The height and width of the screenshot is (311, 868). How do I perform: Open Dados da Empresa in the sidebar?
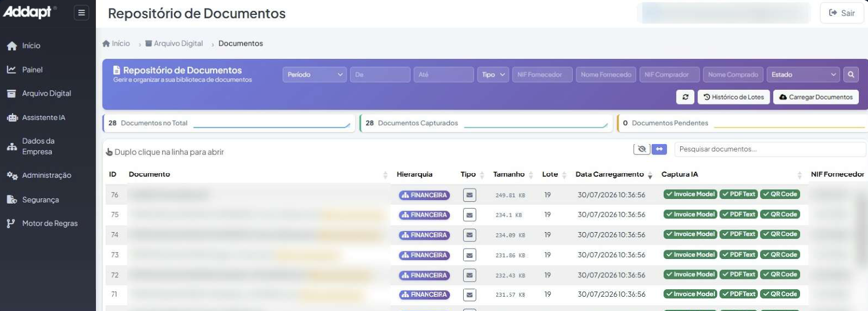[x=31, y=146]
